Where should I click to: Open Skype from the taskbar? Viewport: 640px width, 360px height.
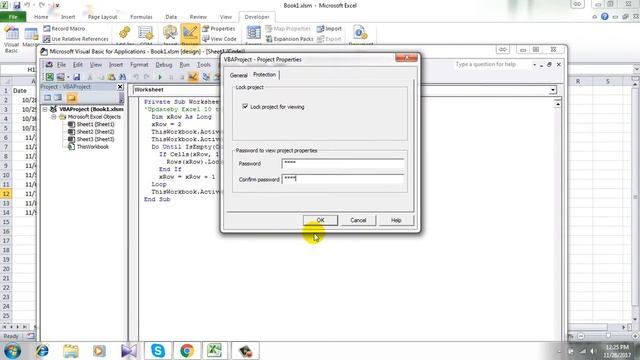[x=158, y=351]
